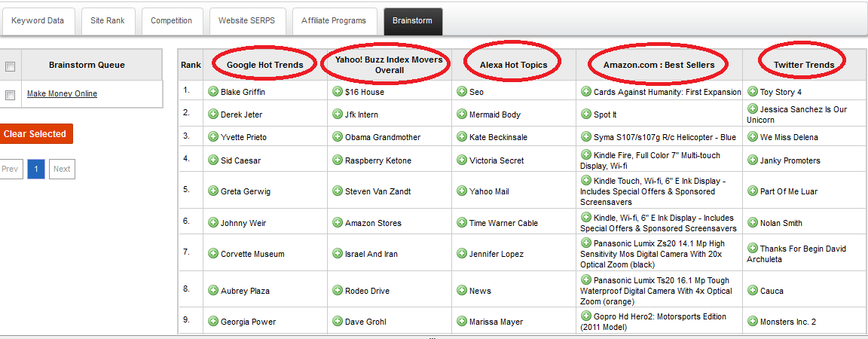This screenshot has height=339, width=868.
Task: Add Raspberry Ketone via plus icon
Action: [337, 160]
